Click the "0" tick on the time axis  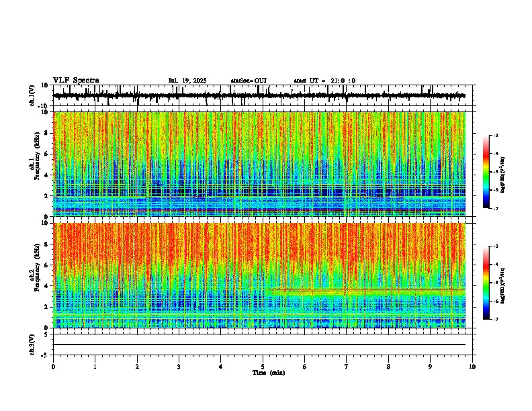(53, 367)
